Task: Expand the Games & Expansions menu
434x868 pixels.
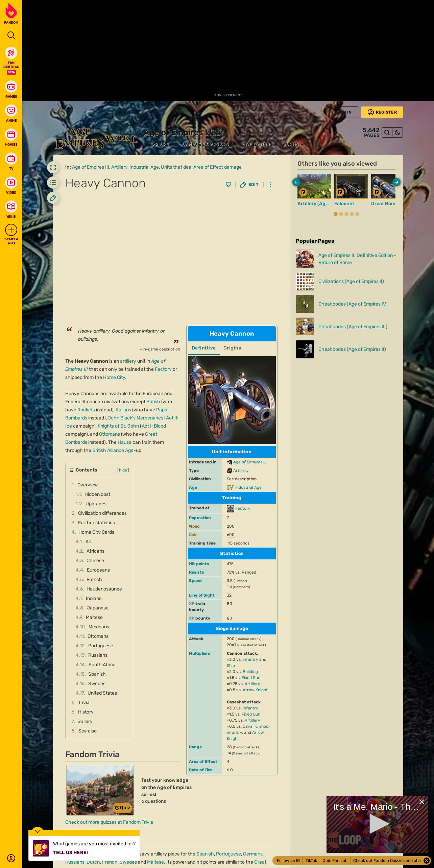Action: (208, 144)
